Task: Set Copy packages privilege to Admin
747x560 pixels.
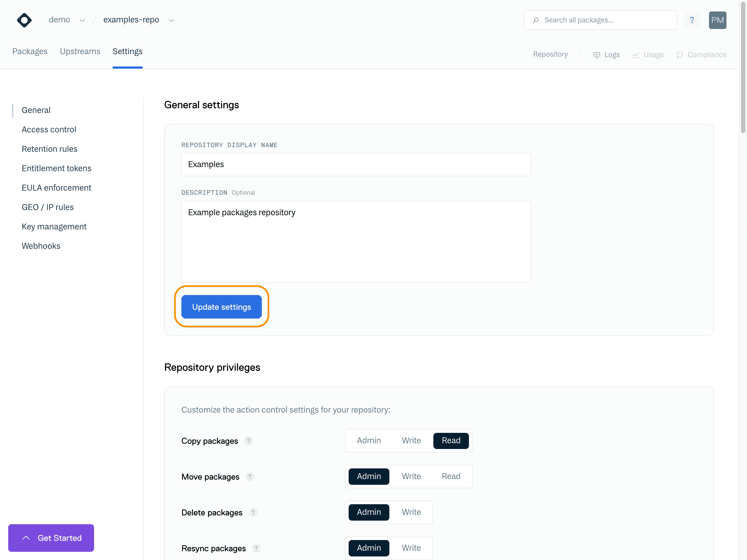Action: (369, 441)
